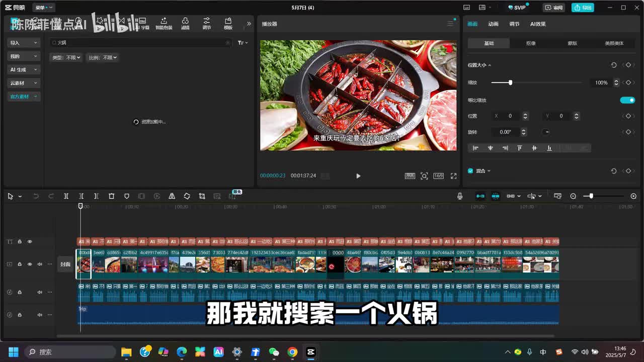
Task: Click the timeline zoom-out minus icon
Action: (573, 196)
